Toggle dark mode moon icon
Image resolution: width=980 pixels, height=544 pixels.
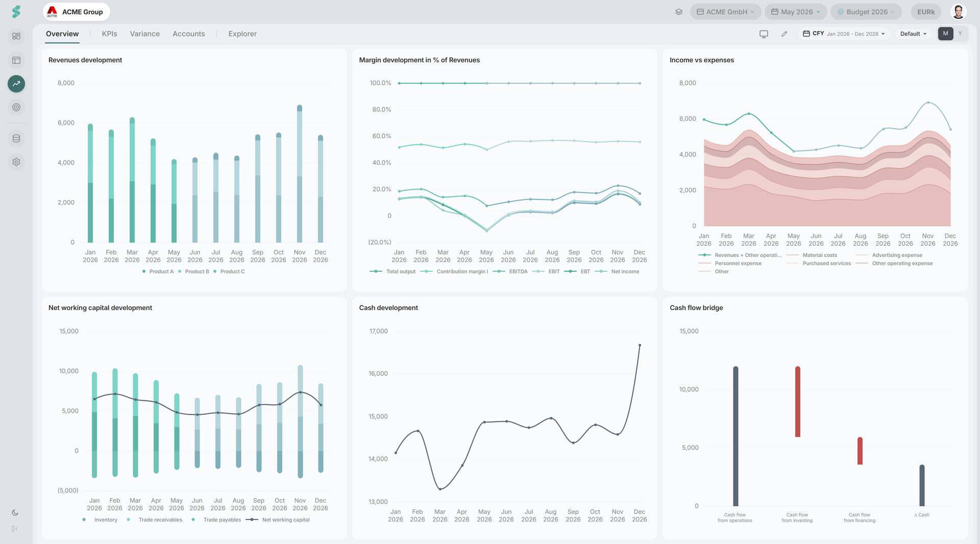(x=15, y=513)
